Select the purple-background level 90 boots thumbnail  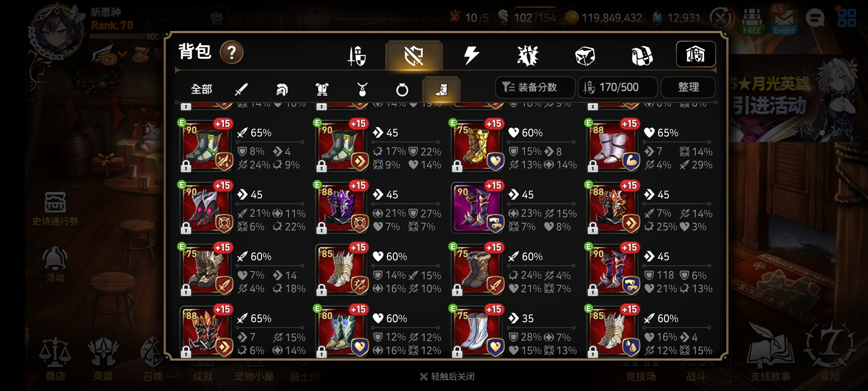[x=477, y=207]
